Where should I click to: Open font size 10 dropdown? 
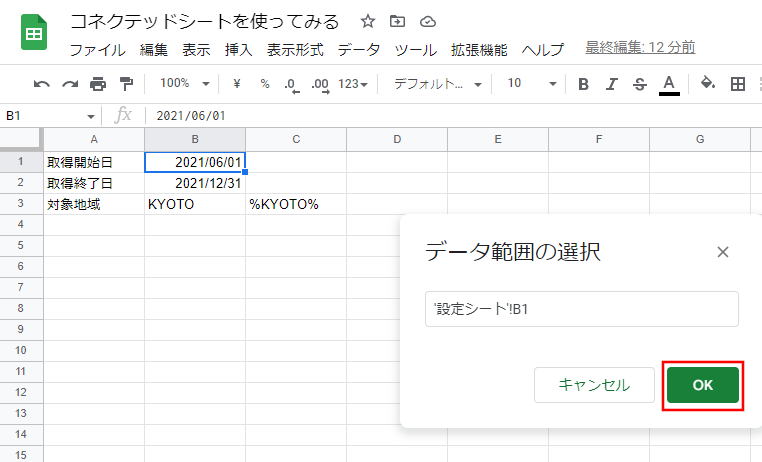pyautogui.click(x=532, y=84)
